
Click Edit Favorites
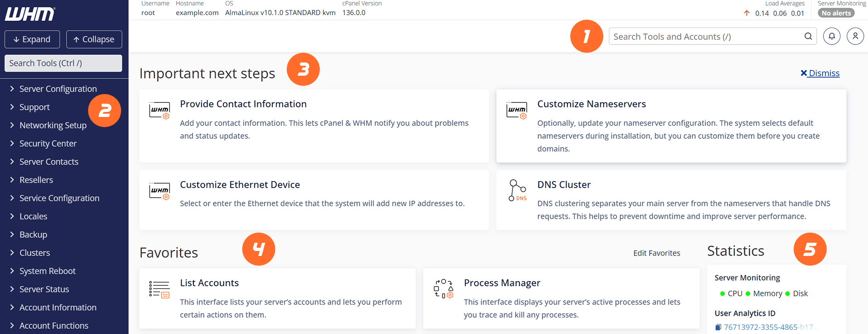pos(657,253)
